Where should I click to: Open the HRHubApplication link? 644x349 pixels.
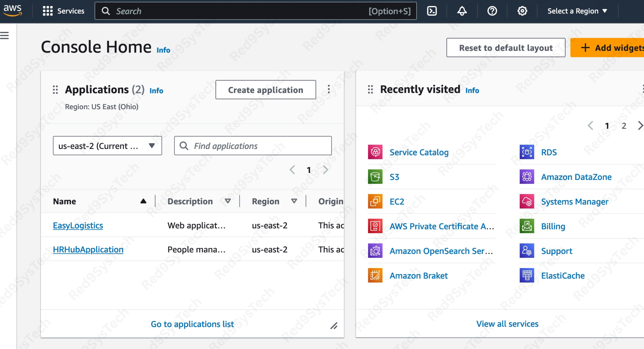click(88, 249)
